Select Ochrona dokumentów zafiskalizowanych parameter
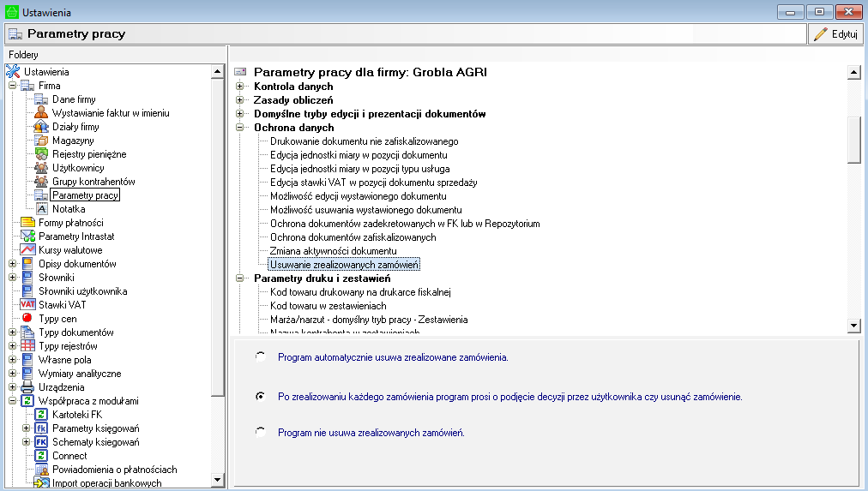The width and height of the screenshot is (868, 491). pos(353,237)
